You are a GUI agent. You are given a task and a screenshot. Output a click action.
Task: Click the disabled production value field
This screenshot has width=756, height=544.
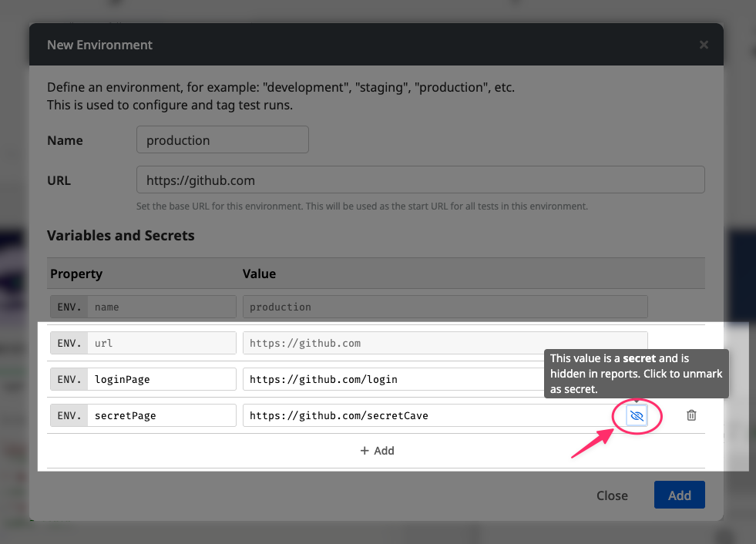tap(445, 307)
